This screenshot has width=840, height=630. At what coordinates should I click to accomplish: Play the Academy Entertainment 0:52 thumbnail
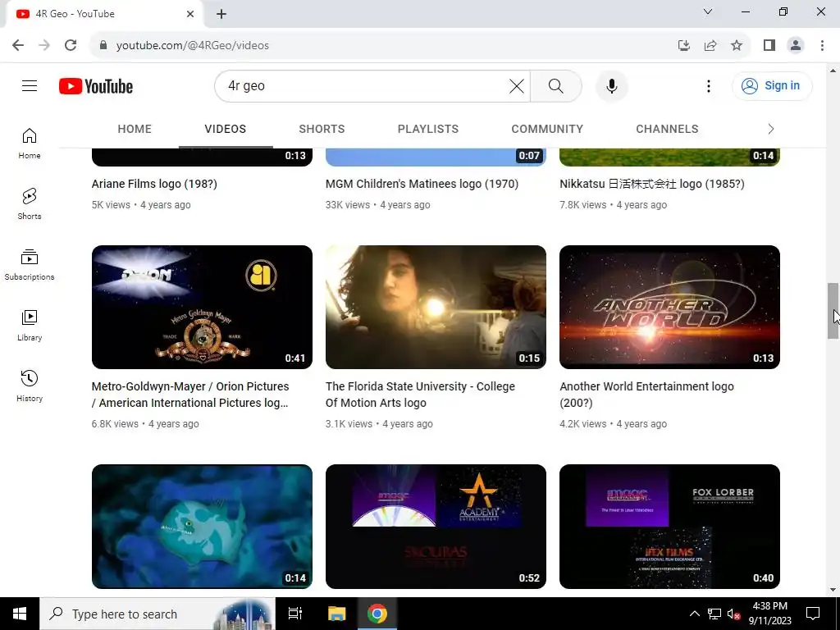[x=436, y=527]
